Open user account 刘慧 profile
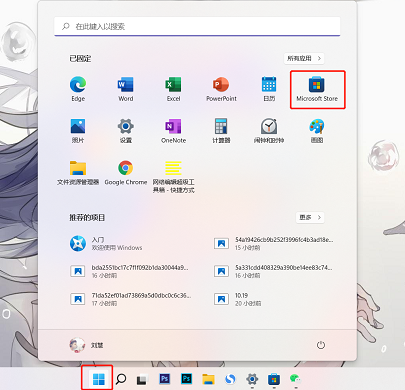 coord(87,345)
